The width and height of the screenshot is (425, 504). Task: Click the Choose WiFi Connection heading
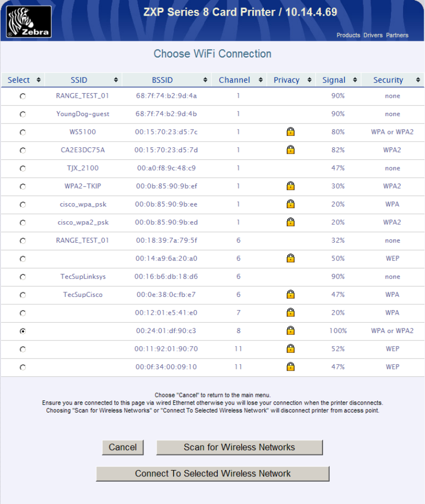point(213,54)
